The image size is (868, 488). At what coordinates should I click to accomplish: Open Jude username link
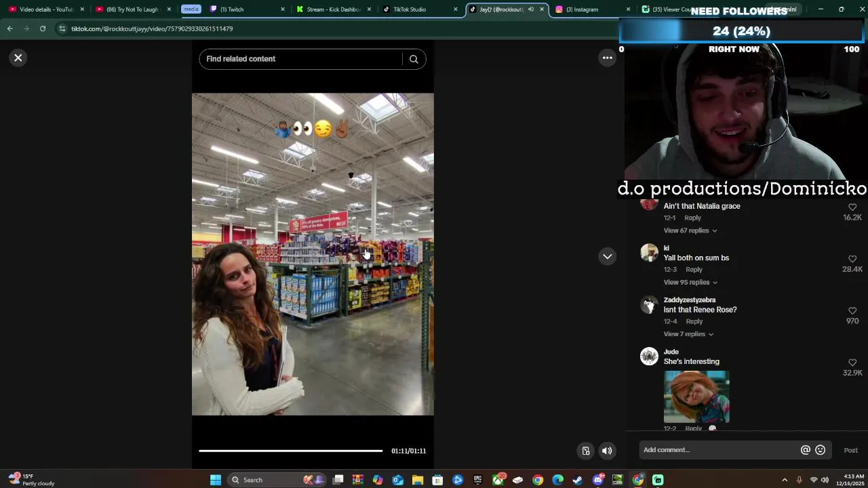(x=671, y=352)
